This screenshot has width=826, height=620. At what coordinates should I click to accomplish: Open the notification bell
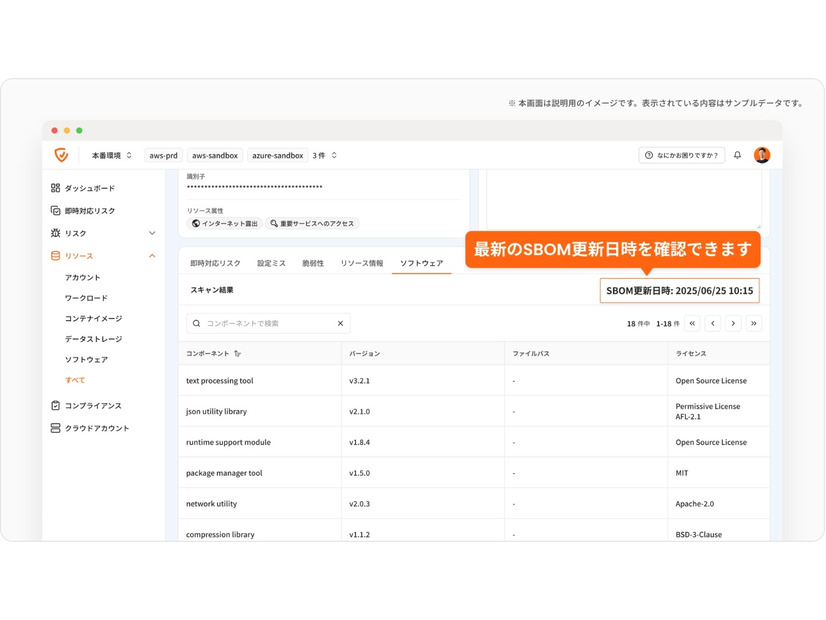click(737, 155)
